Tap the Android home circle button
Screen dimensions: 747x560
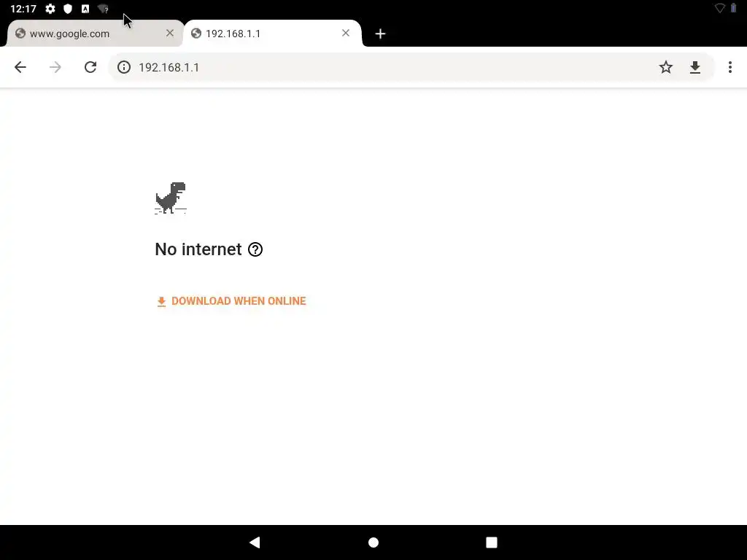[373, 542]
